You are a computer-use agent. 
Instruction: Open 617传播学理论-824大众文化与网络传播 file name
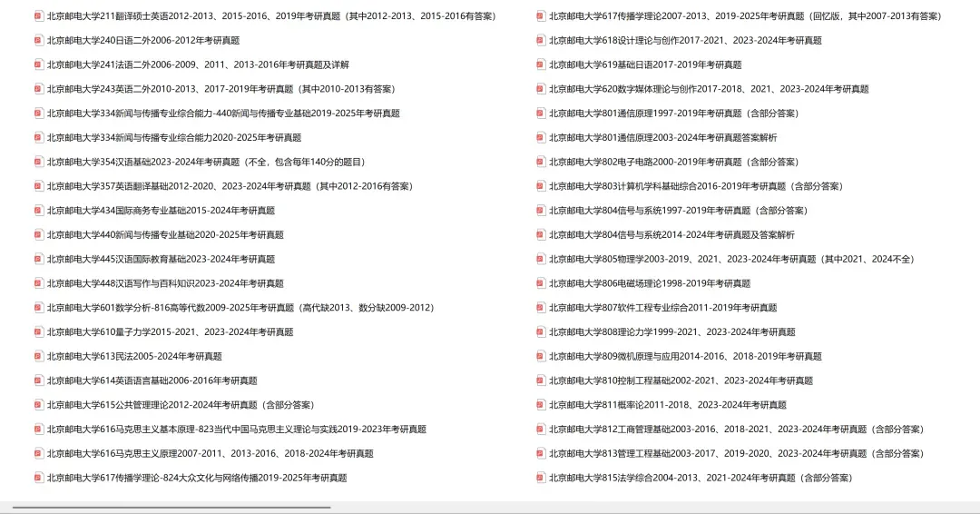pos(197,479)
